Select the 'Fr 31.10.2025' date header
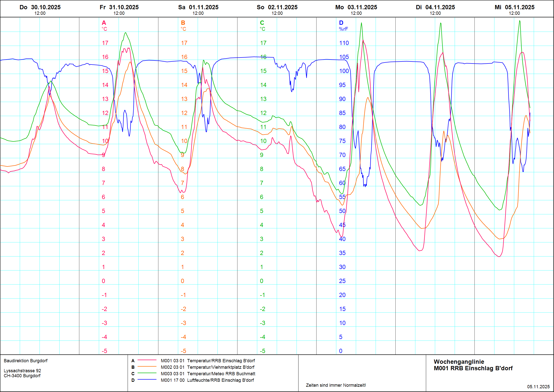This screenshot has height=392, width=554. point(119,7)
